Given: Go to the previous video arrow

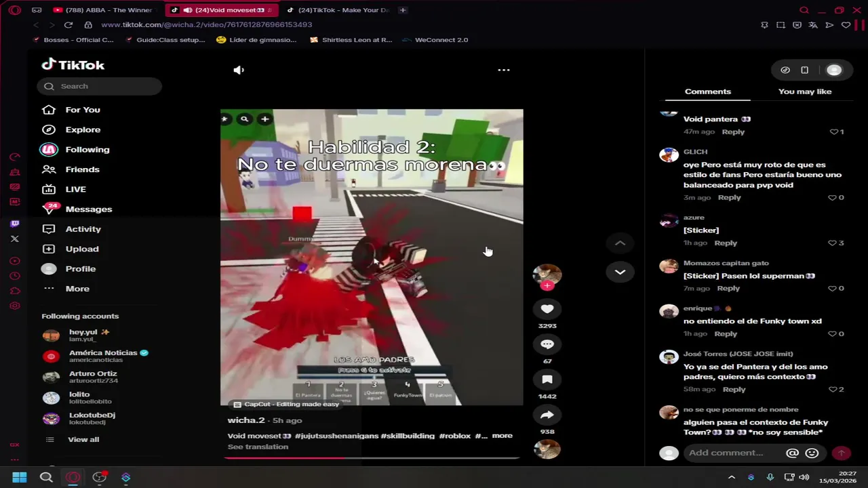Looking at the screenshot, I should [620, 243].
